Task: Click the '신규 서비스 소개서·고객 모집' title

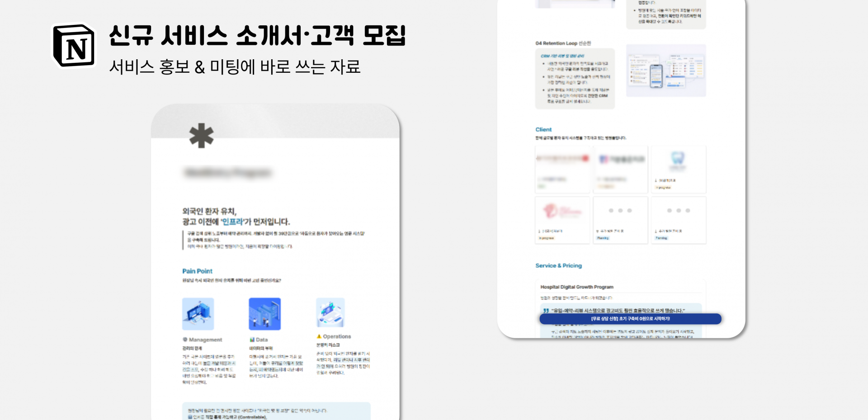Action: pyautogui.click(x=257, y=35)
